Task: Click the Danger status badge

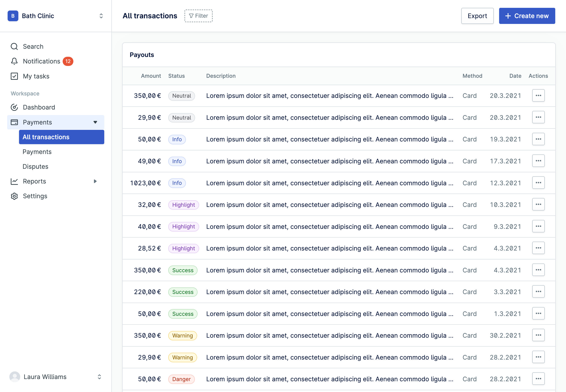Action: tap(181, 379)
